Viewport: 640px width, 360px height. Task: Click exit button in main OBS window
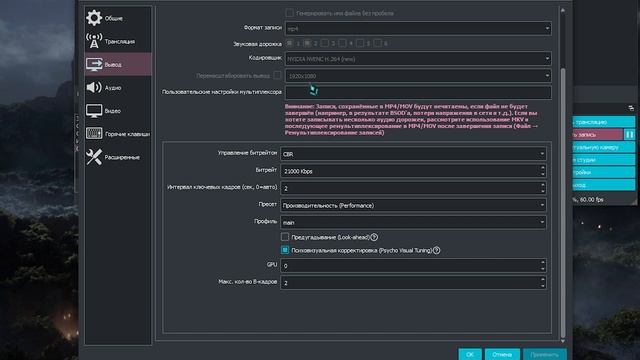tap(604, 185)
